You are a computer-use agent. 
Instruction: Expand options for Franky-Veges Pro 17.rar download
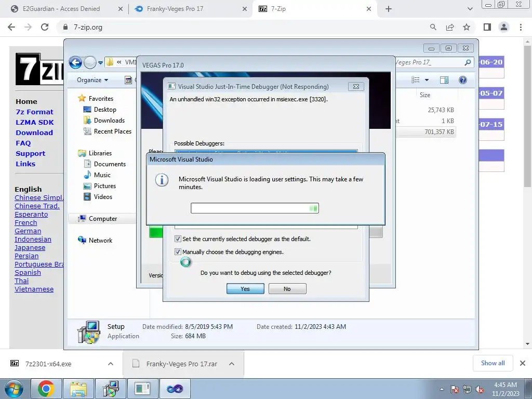point(232,364)
